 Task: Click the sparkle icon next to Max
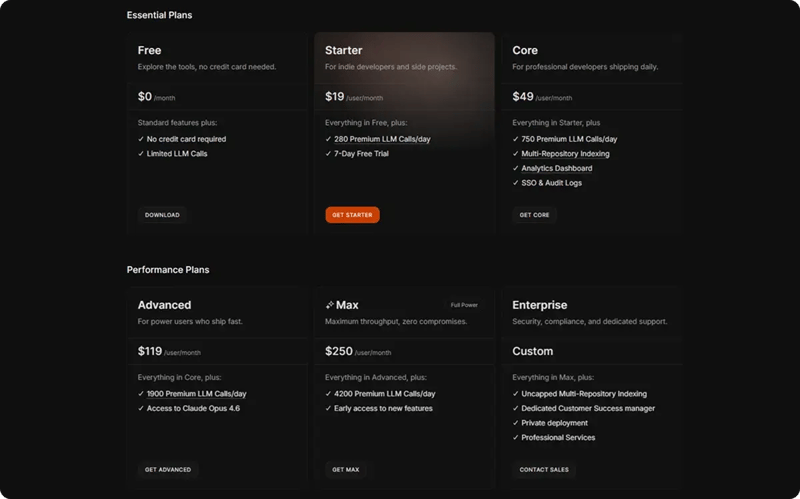pos(330,305)
